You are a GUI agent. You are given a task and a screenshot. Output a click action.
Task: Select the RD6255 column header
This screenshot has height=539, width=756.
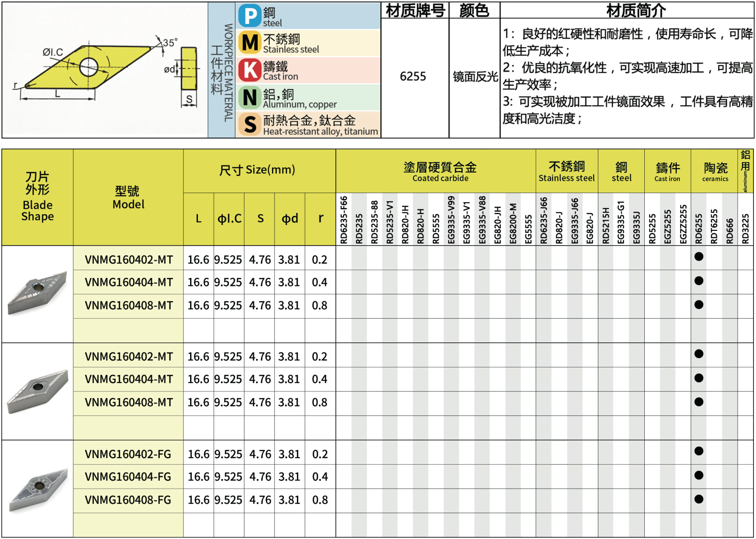tap(699, 228)
